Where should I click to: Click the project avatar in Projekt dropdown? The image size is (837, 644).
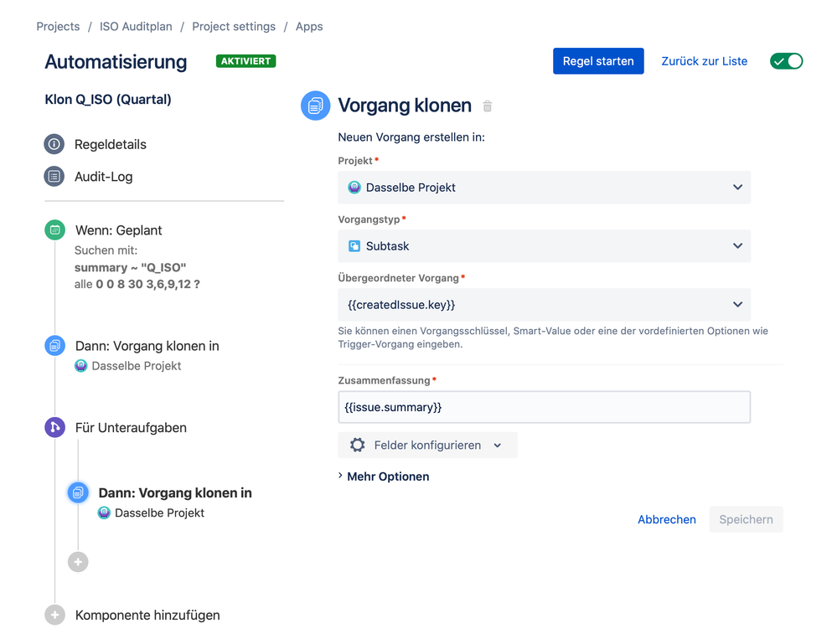click(x=354, y=188)
